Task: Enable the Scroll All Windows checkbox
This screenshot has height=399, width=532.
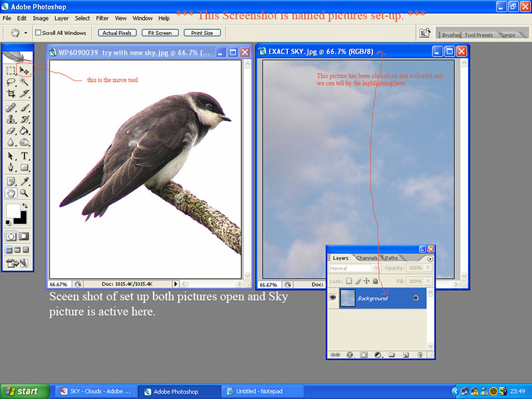Action: (x=39, y=33)
